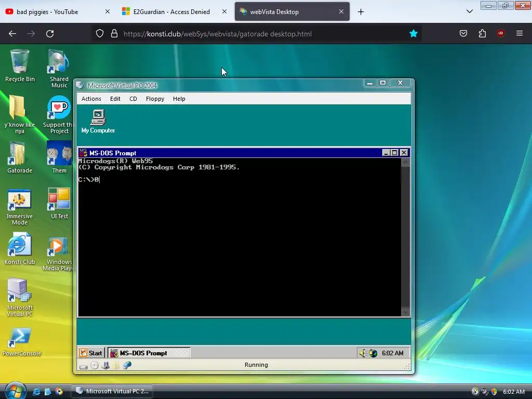
Task: Click the Web95 tray clock
Action: pos(393,353)
